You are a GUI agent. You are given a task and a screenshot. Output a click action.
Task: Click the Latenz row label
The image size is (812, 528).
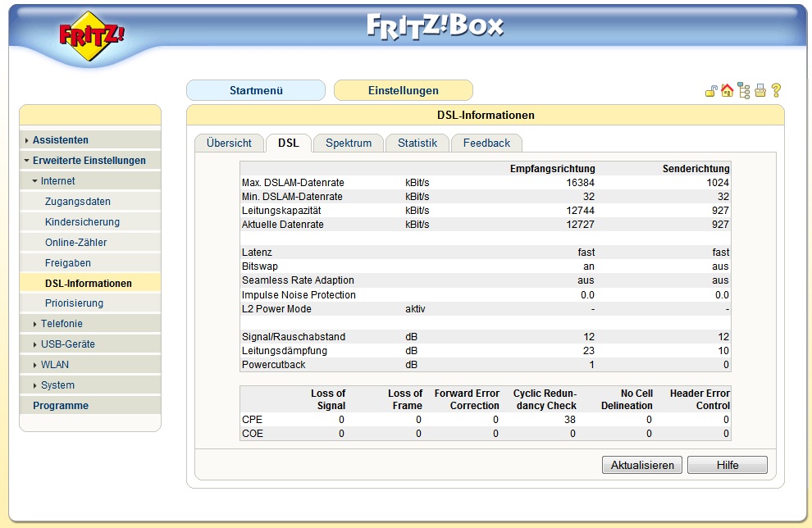(x=257, y=253)
